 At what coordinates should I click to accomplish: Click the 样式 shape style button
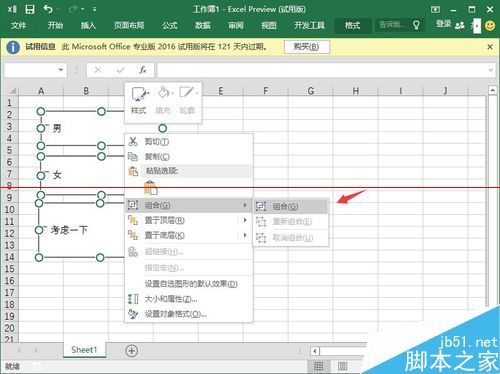(x=139, y=100)
